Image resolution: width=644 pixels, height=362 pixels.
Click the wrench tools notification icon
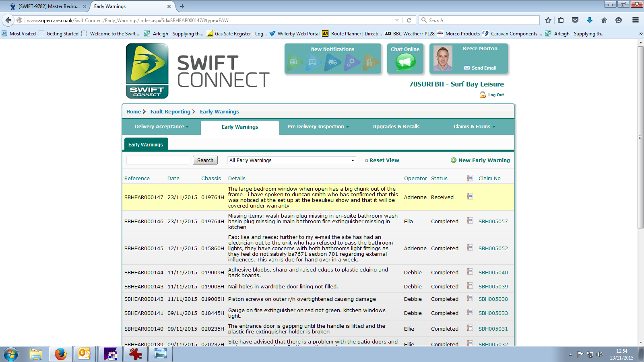point(370,62)
